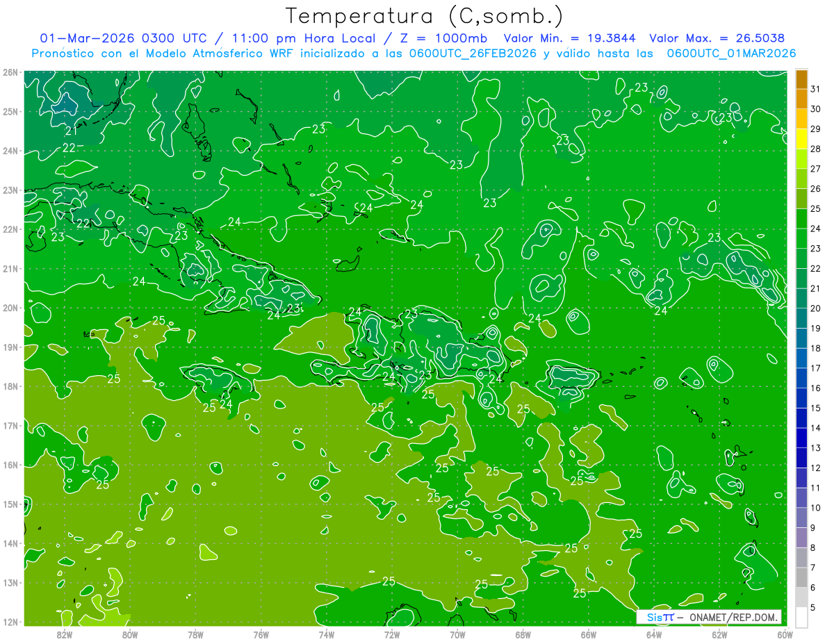Click the '70W' longitude axis label
Image resolution: width=834 pixels, height=644 pixels.
(x=457, y=634)
